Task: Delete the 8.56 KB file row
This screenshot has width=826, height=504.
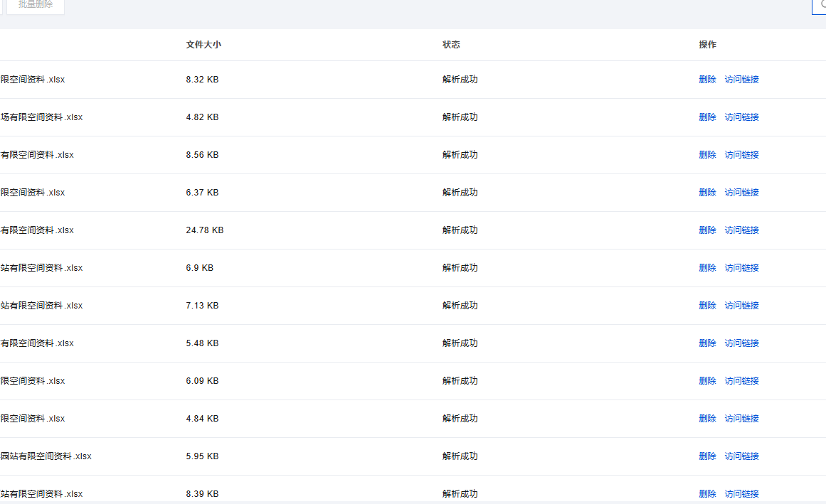Action: [x=707, y=155]
